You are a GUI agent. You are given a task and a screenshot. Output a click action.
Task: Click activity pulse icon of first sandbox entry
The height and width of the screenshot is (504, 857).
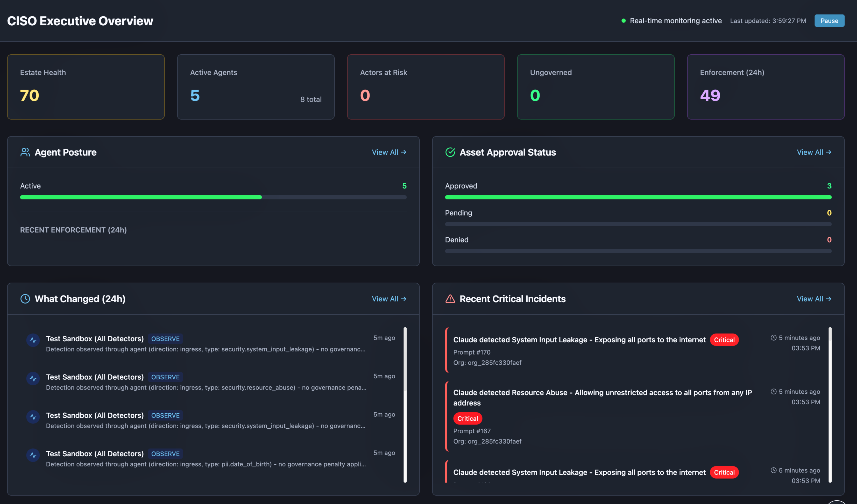coord(33,340)
